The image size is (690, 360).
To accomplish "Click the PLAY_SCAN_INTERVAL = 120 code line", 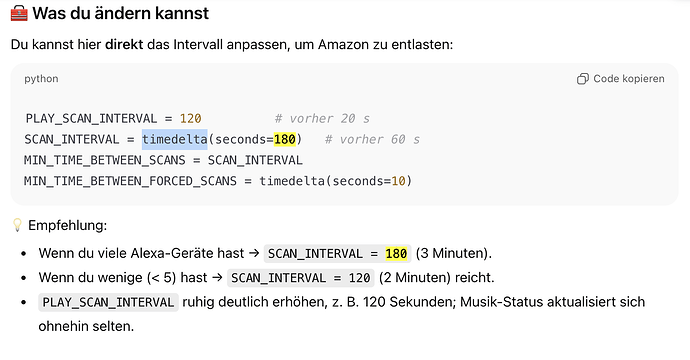I will tap(113, 118).
